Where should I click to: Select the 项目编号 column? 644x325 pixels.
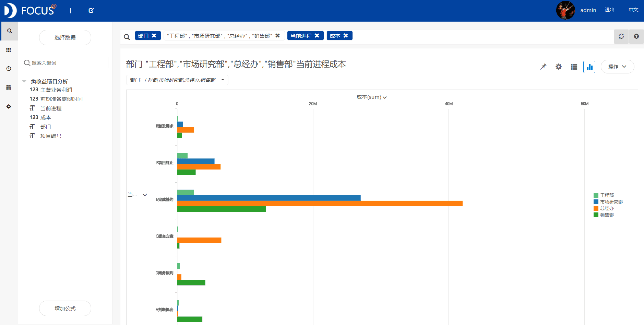click(51, 136)
